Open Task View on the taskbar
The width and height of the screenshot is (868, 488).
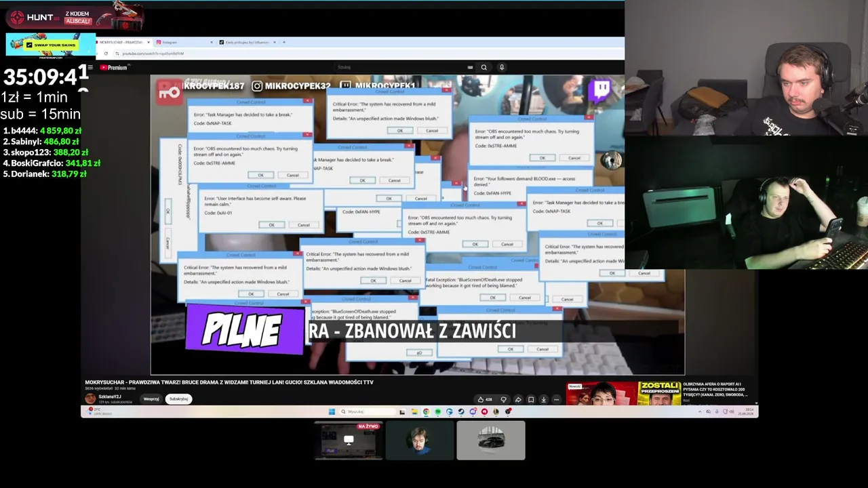[x=402, y=411]
